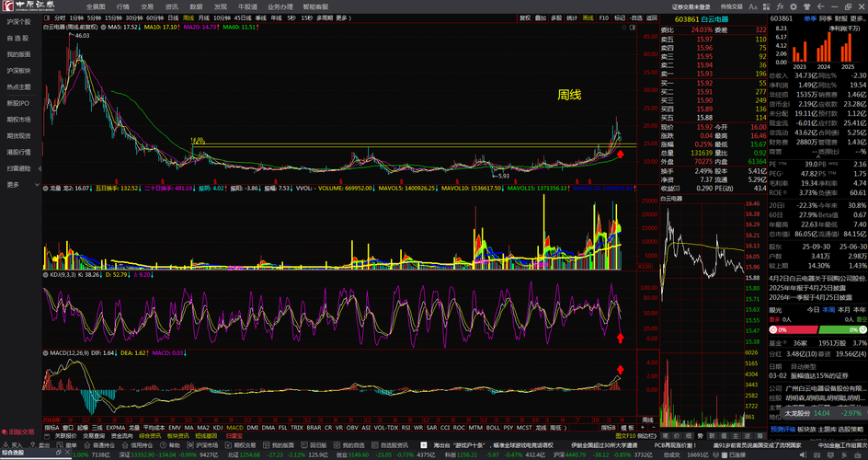868x460 pixels.
Task: Click the red 看多 sentiment bar
Action: [x=794, y=330]
